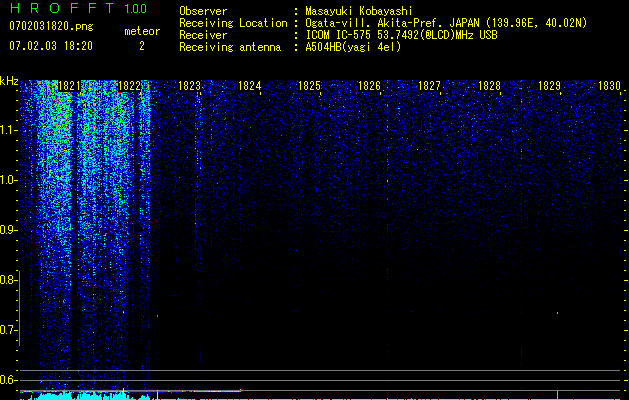
Task: Click the 0.7 kHz frequency axis label
Action: tap(8, 329)
